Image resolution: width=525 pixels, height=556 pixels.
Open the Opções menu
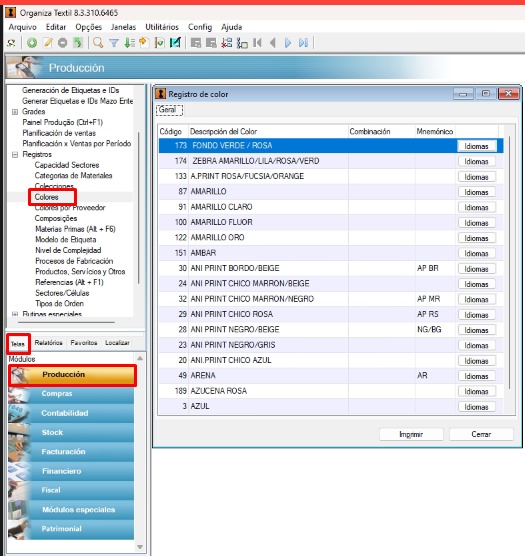click(x=89, y=27)
